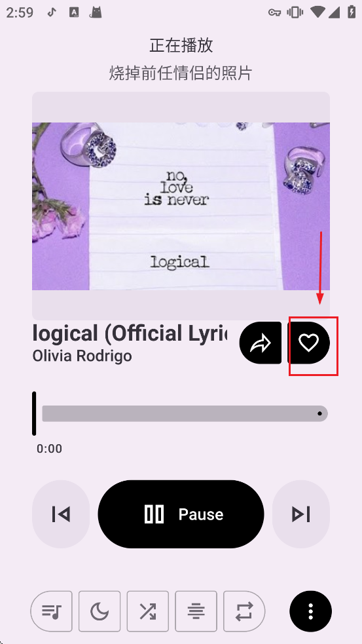Tap the playlist name 烧掉前任情侣的照片
Image resolution: width=362 pixels, height=644 pixels.
tap(181, 73)
